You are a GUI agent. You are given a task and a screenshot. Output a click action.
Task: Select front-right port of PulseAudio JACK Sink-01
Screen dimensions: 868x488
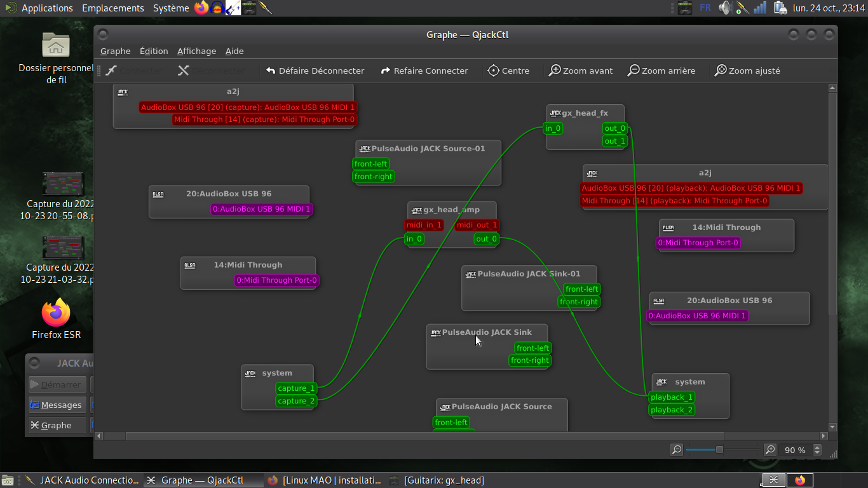(x=579, y=302)
